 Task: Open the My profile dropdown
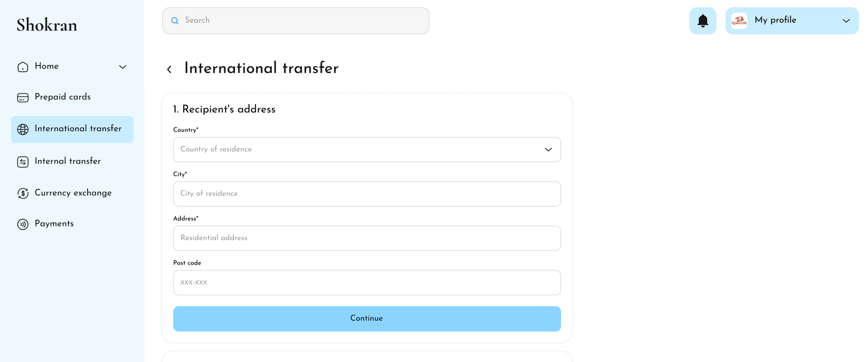pyautogui.click(x=846, y=21)
